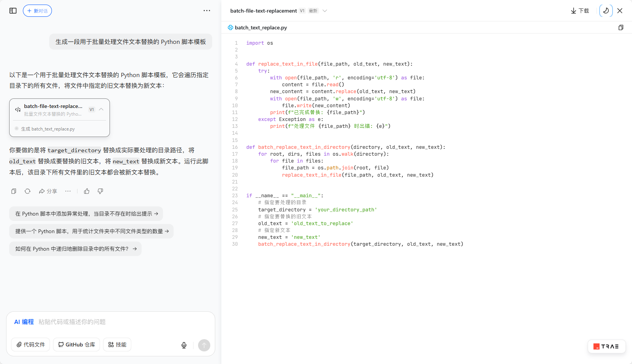Give a thumbs up to the response
The width and height of the screenshot is (632, 364).
point(87,191)
